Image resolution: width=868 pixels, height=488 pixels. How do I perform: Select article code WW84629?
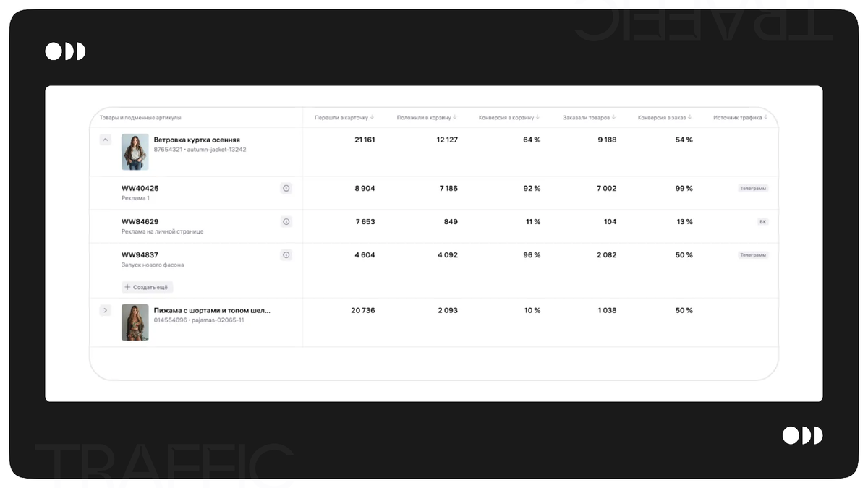tap(140, 221)
